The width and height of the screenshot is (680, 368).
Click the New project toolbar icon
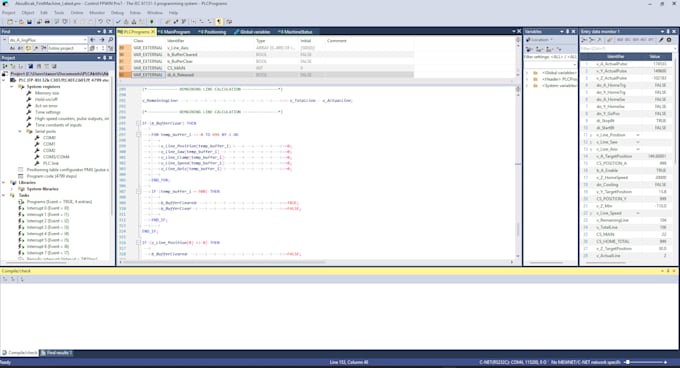[10, 21]
